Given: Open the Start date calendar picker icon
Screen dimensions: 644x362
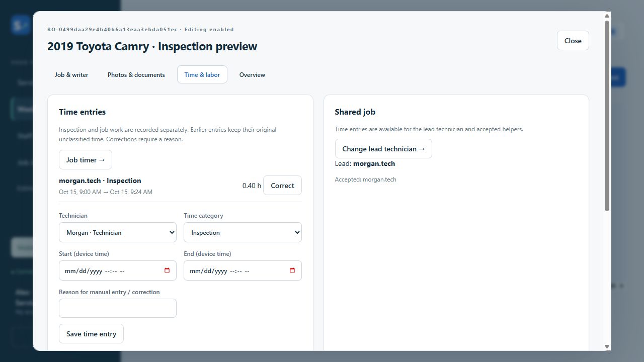Looking at the screenshot, I should point(167,270).
